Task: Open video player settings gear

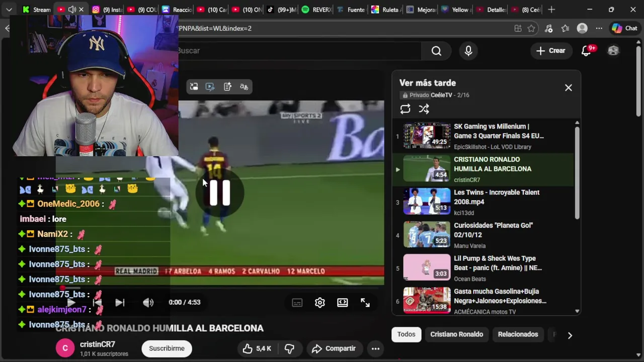Action: [320, 302]
